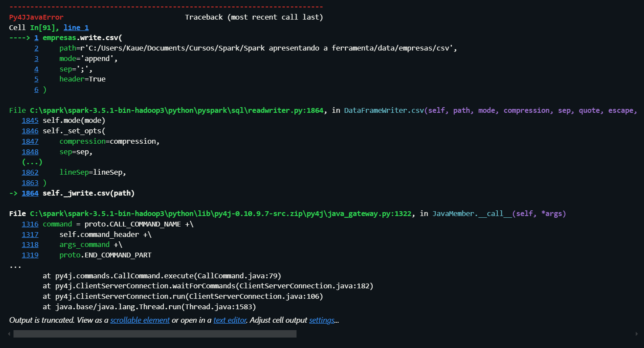Open readwriter.py line 1847 link

pos(30,141)
